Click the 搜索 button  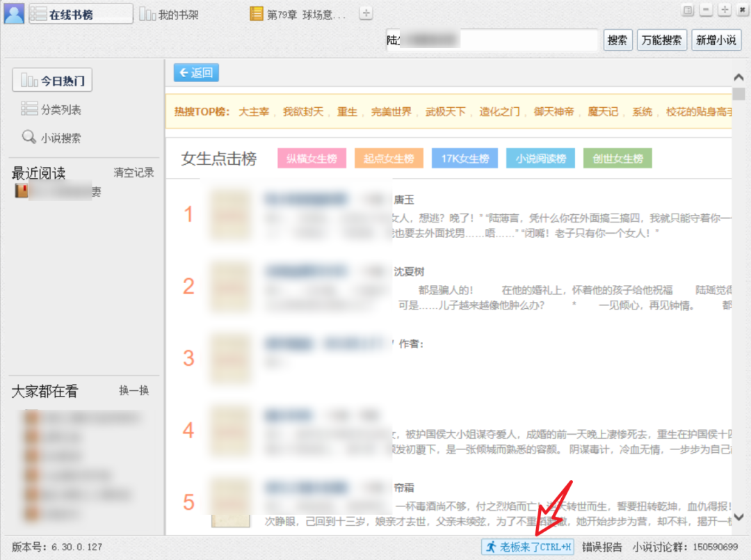tap(617, 40)
